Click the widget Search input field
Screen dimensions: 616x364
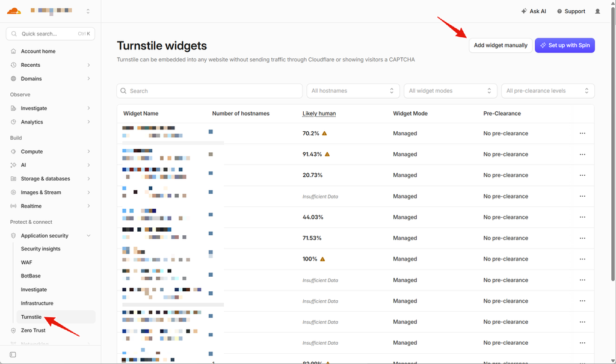[x=209, y=91]
